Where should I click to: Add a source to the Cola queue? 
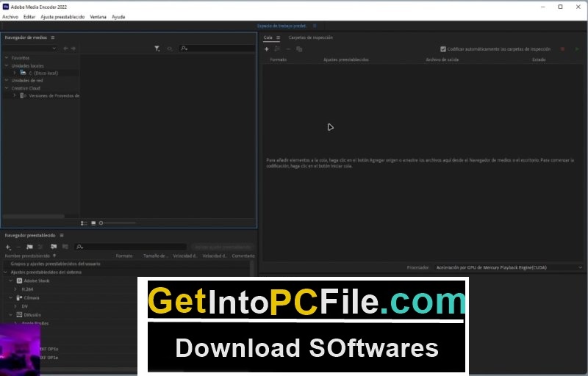(267, 49)
